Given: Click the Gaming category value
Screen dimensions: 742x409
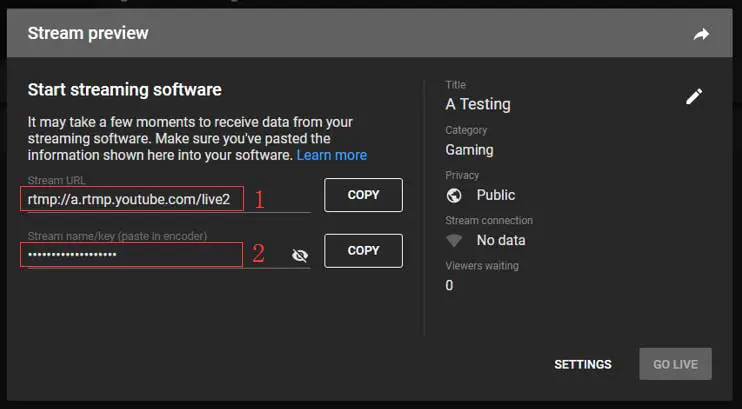Looking at the screenshot, I should [469, 150].
